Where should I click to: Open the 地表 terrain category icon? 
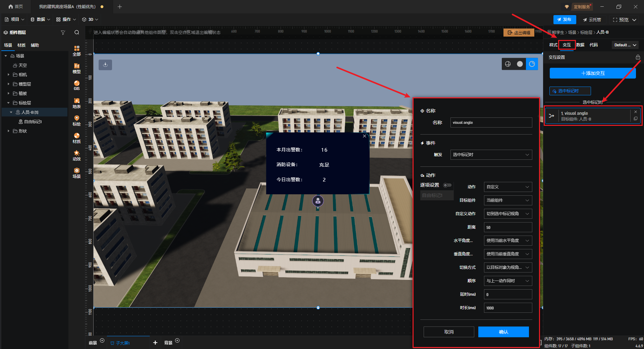(x=76, y=103)
